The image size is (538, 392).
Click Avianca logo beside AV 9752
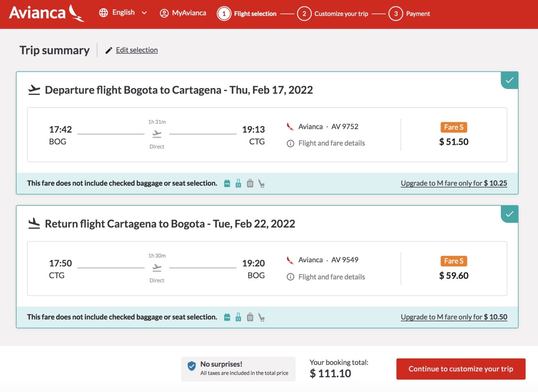[x=290, y=126]
